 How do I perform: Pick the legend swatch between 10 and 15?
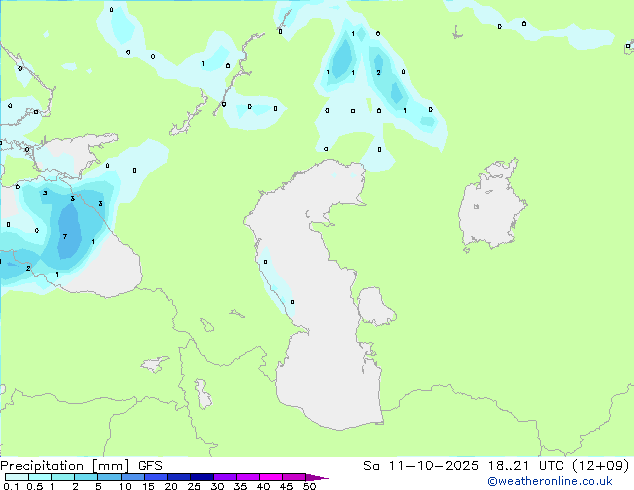tap(133, 477)
